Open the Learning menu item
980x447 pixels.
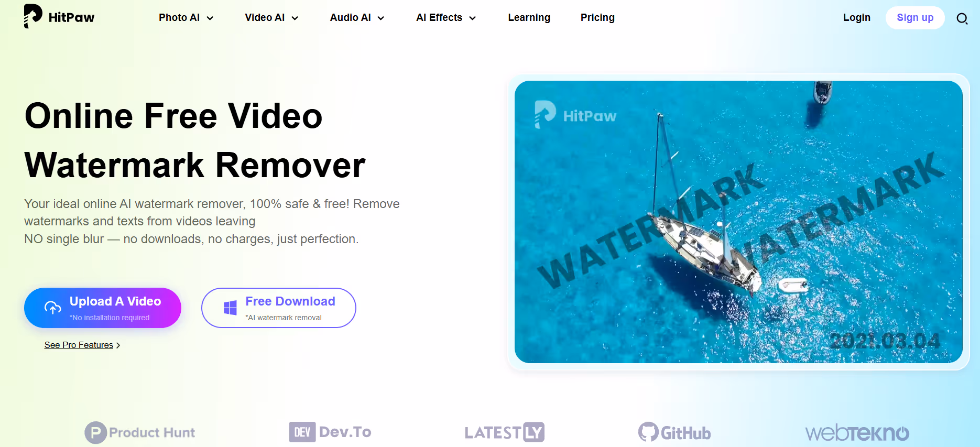[529, 18]
